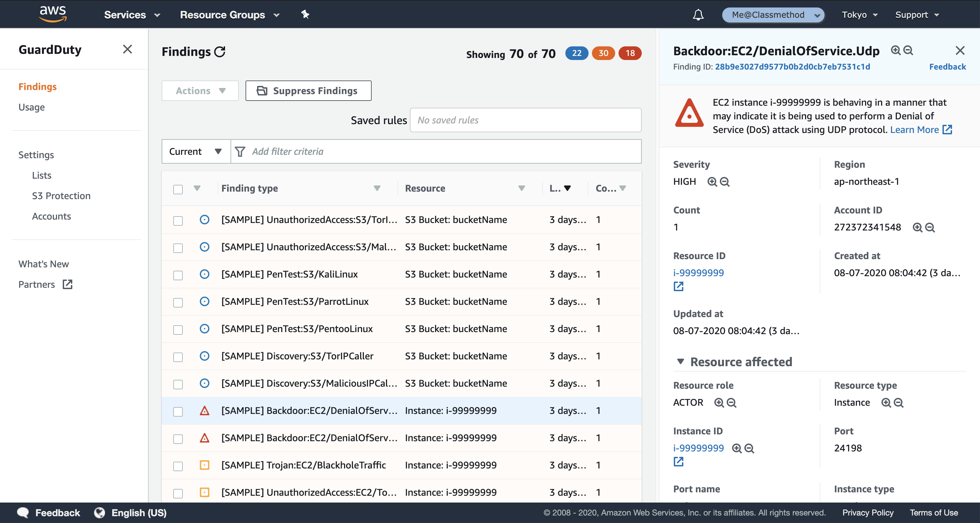This screenshot has height=523, width=980.
Task: Exclude filter icon next to Account ID
Action: pyautogui.click(x=930, y=227)
